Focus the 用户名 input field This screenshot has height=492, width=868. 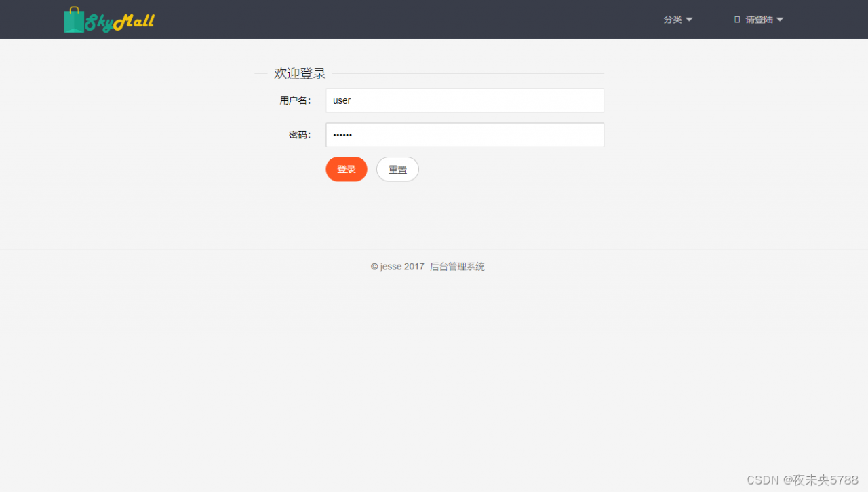click(x=465, y=100)
